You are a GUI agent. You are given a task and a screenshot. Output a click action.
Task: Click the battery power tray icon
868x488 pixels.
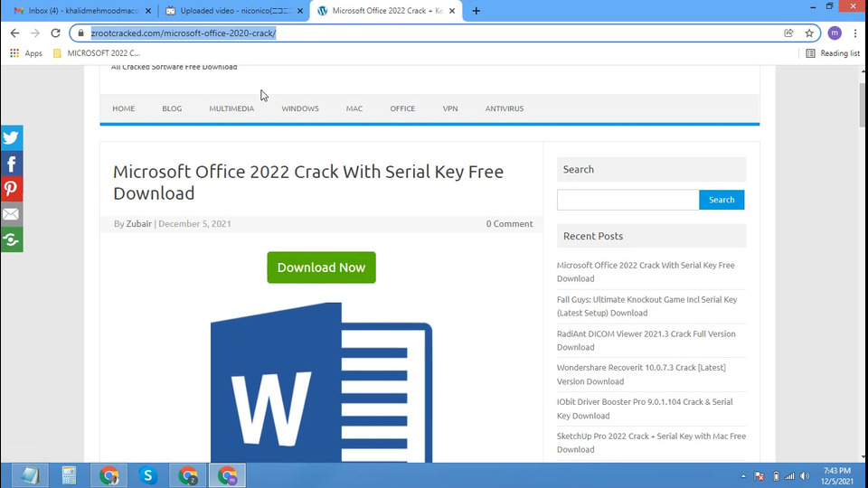[776, 476]
